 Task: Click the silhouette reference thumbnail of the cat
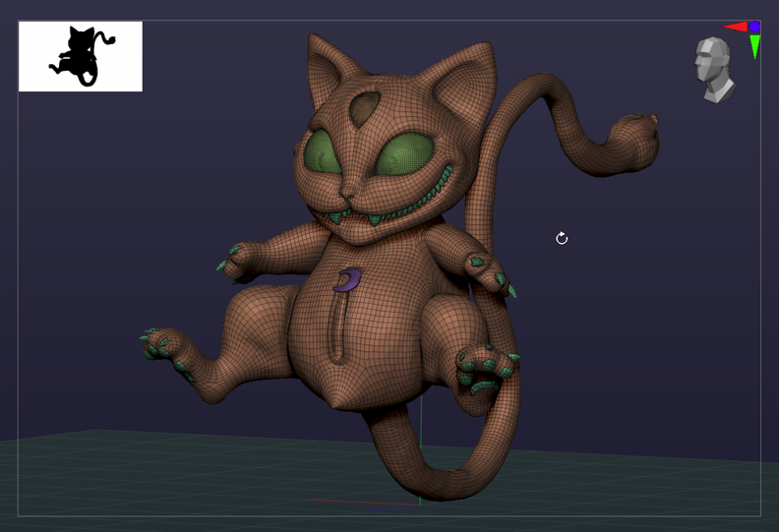(81, 56)
